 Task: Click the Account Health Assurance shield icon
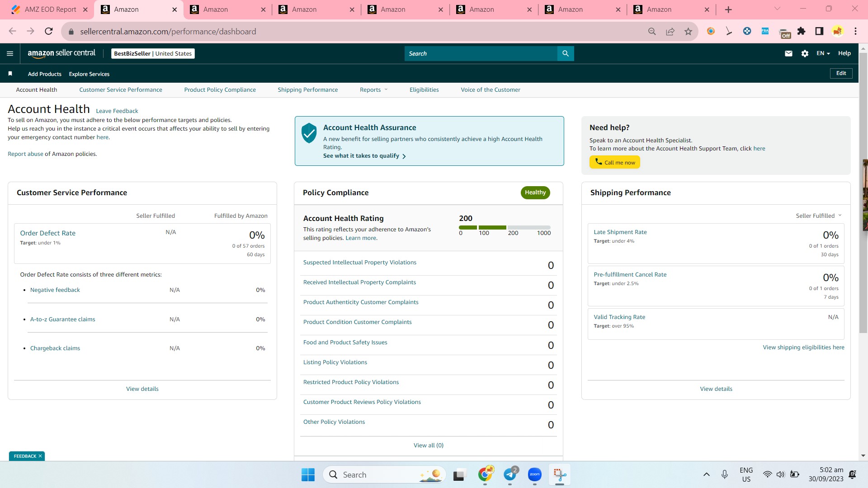(x=309, y=133)
